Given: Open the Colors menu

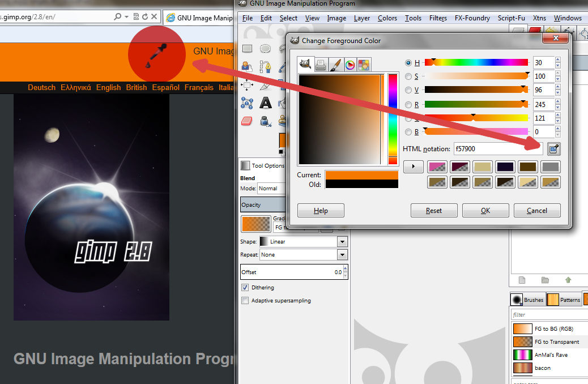Looking at the screenshot, I should [x=387, y=18].
